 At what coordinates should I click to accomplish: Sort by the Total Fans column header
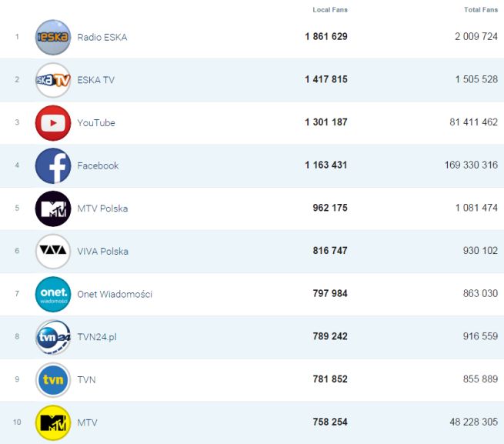[481, 10]
